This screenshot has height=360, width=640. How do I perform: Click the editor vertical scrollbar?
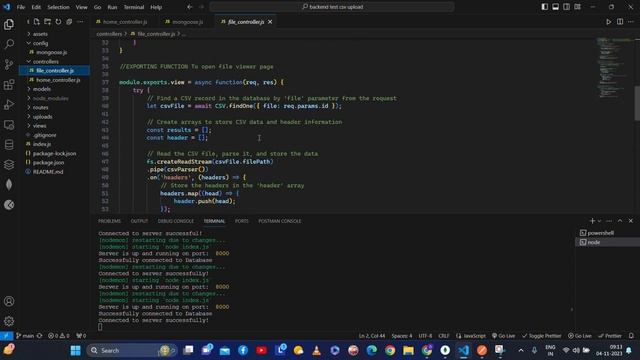pos(637,103)
